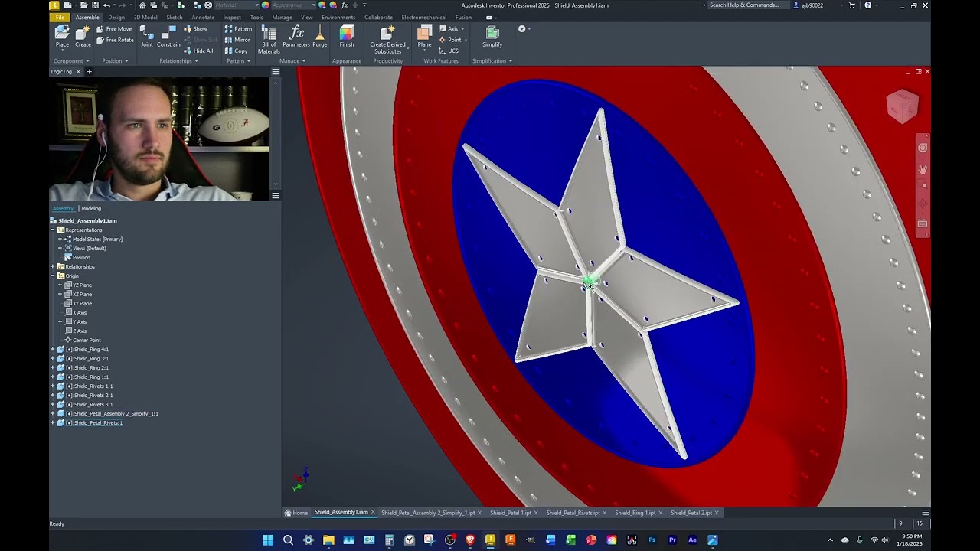Activate the Free Rotate tool

(x=114, y=40)
